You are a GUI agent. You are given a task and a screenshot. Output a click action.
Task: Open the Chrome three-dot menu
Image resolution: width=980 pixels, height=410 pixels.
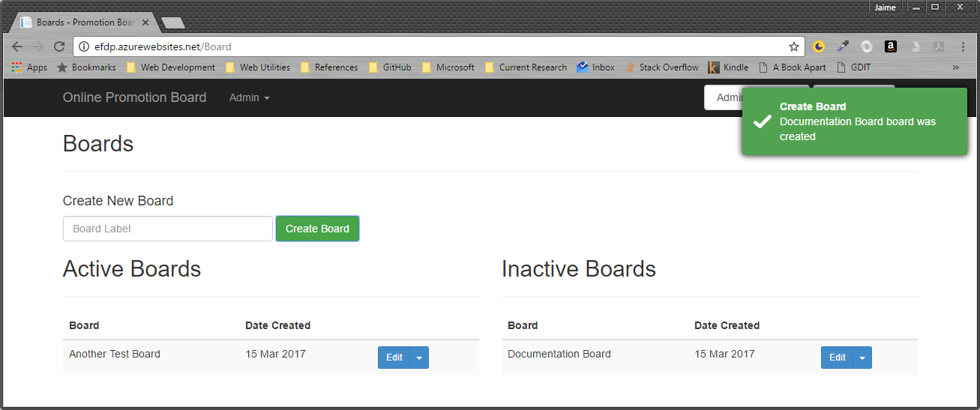pyautogui.click(x=964, y=46)
